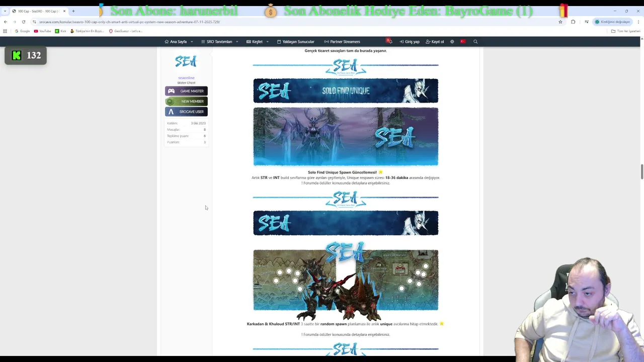The image size is (644, 362).
Task: Click 'Solo Find Unique Spawn Güncellemesi!' heading
Action: tap(342, 172)
